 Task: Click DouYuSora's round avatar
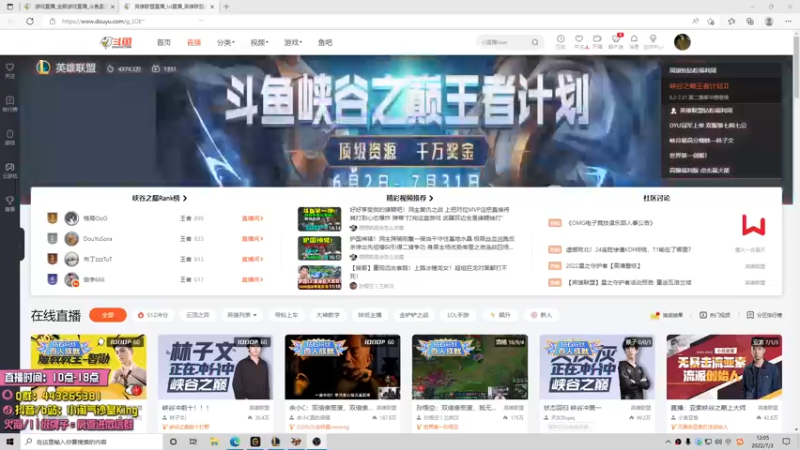pos(71,239)
